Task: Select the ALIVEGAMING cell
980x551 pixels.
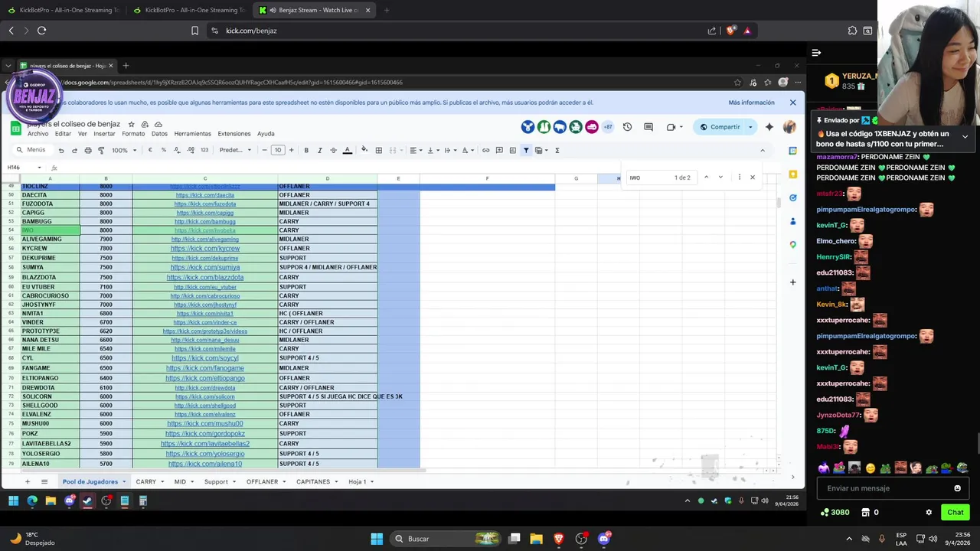Action: (50, 240)
